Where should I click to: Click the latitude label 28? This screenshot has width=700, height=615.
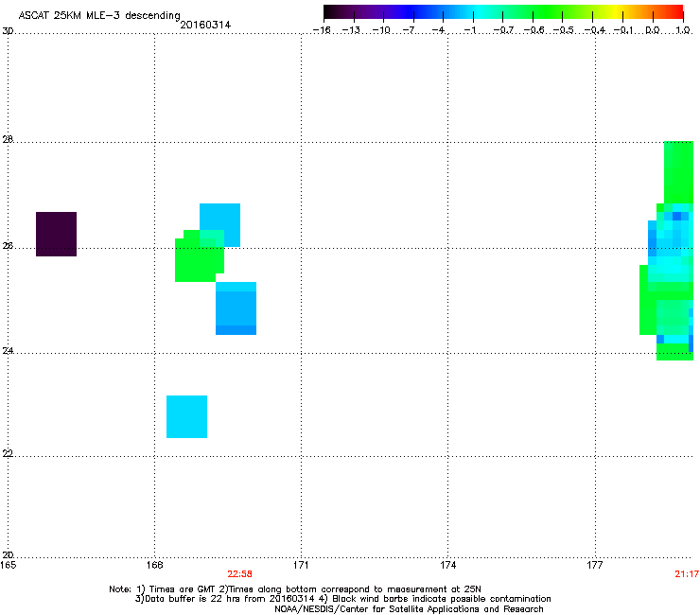(x=8, y=139)
